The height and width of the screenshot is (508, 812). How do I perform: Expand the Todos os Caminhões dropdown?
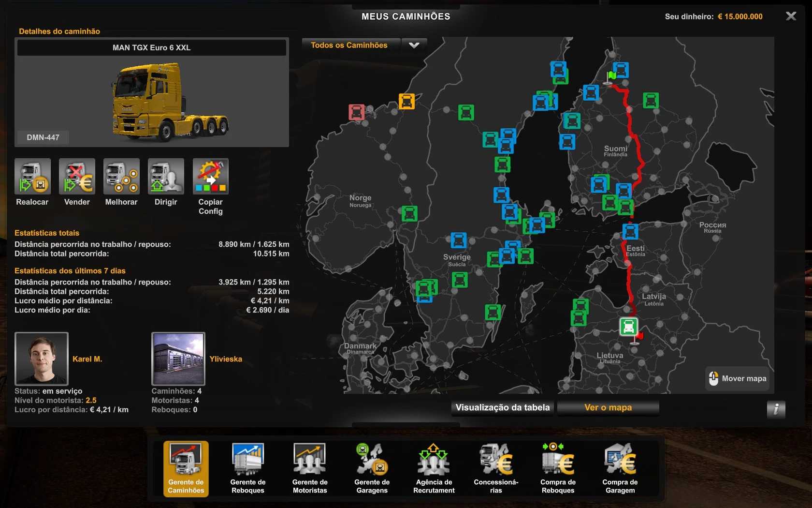point(414,45)
